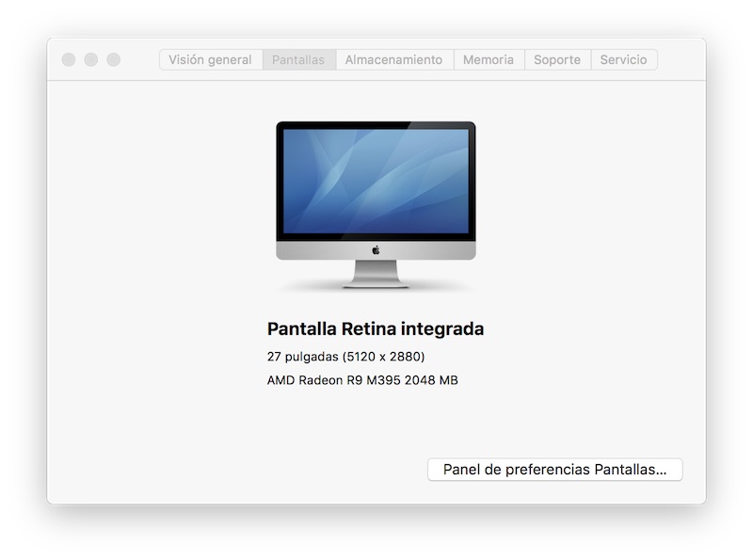This screenshot has width=753, height=560.
Task: Click the AMD Radeon R9 M395 2048 MB text
Action: (362, 380)
